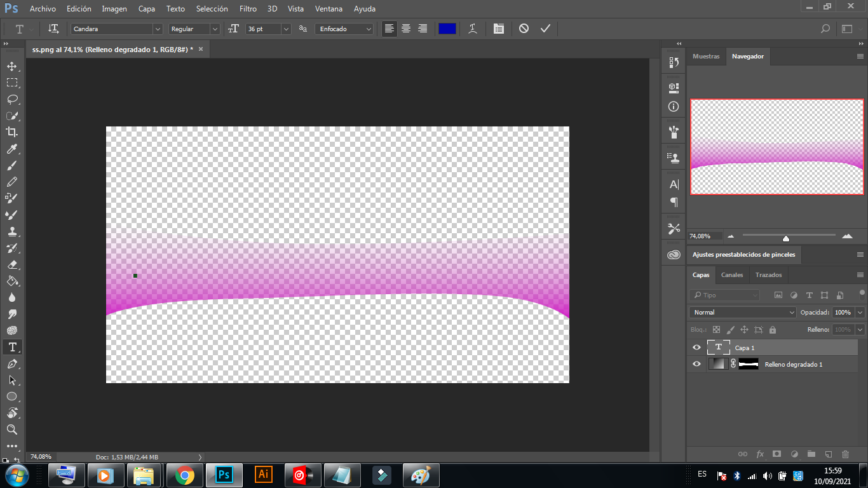The width and height of the screenshot is (868, 488).
Task: Switch to the Canales tab
Action: tap(732, 275)
